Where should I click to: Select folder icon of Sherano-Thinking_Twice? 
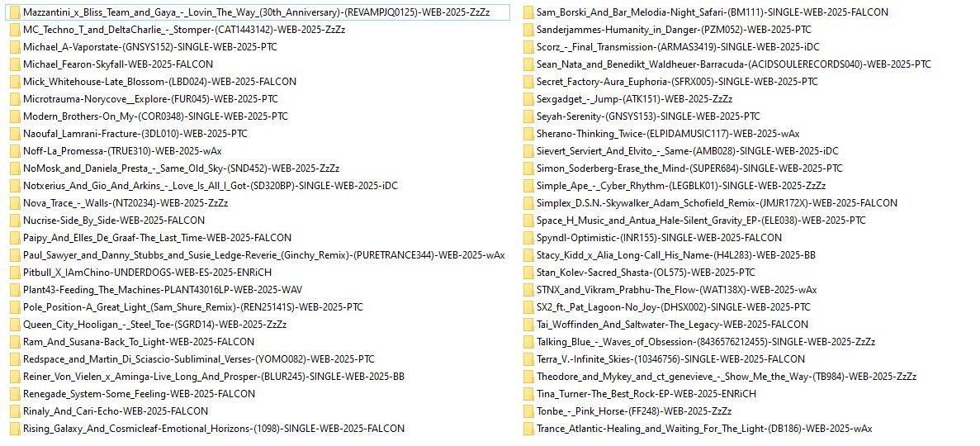[528, 133]
